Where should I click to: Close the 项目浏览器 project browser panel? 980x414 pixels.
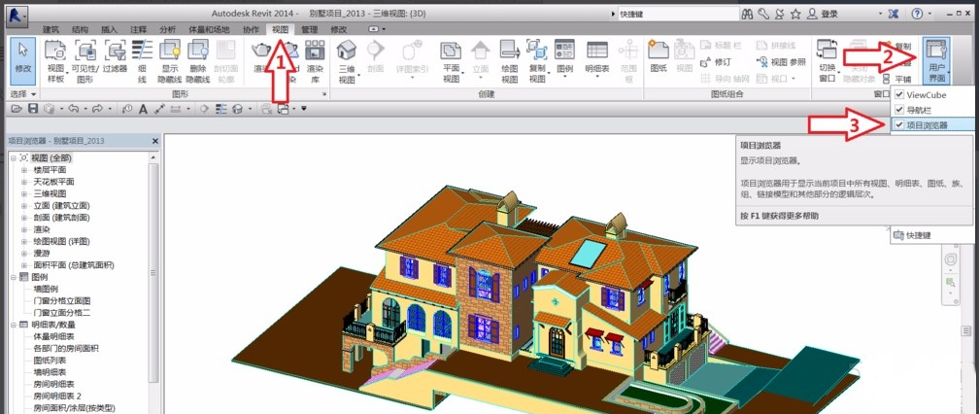155,141
